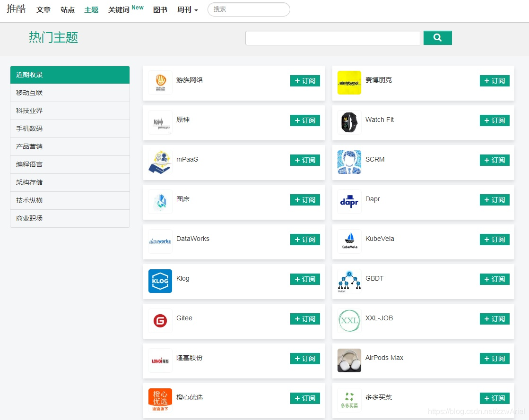Select 主题 in the top navigation
529x420 pixels.
coord(91,10)
